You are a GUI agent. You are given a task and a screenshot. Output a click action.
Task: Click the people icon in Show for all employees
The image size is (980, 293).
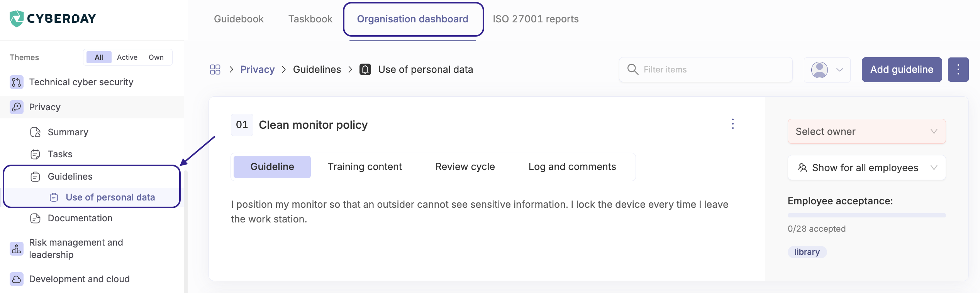802,168
